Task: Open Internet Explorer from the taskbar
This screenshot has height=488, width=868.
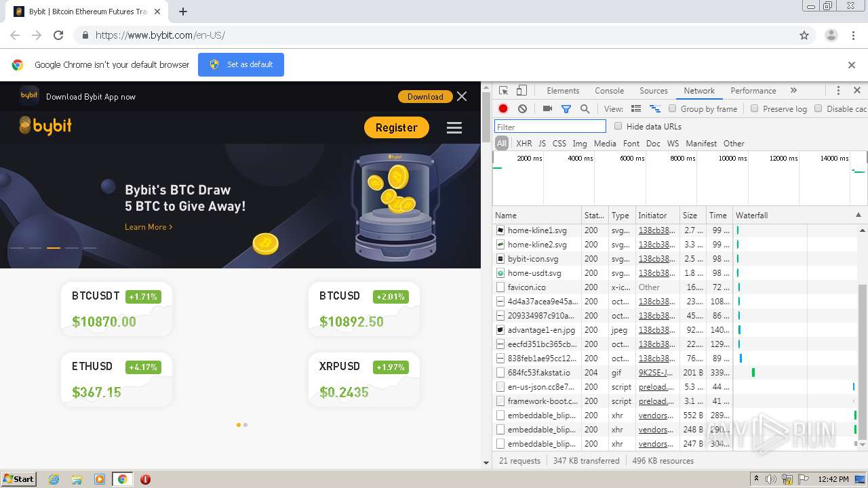Action: tap(54, 479)
